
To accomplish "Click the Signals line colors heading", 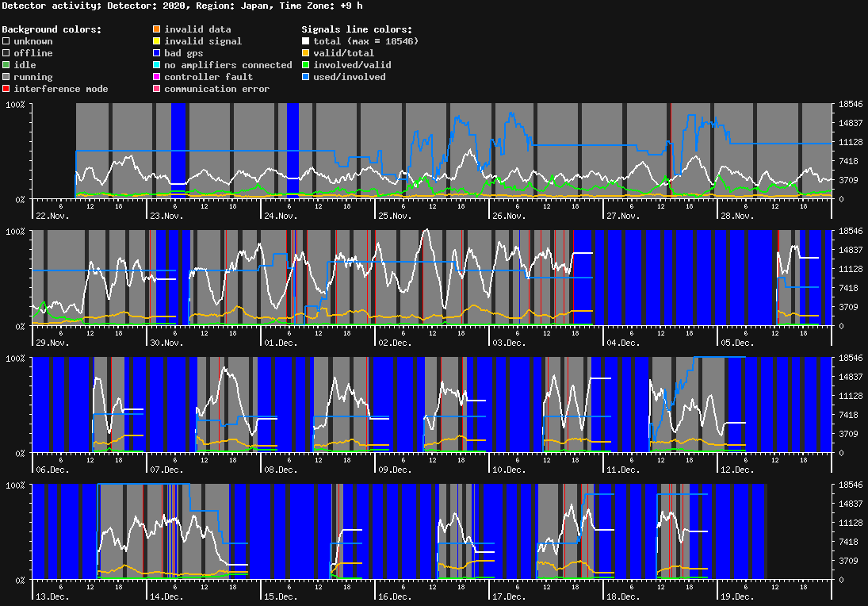I will tap(357, 29).
